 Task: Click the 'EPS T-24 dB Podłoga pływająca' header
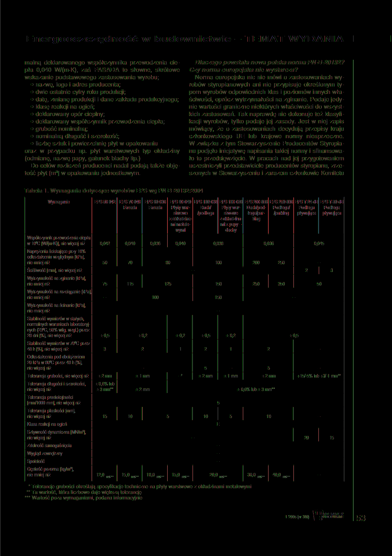click(306, 208)
